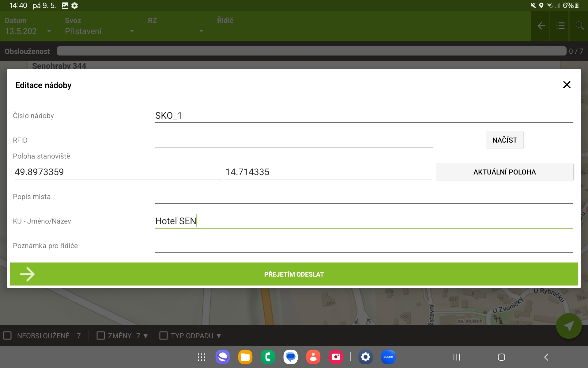Expand the TYP ODPADU filter arrow

[219, 336]
